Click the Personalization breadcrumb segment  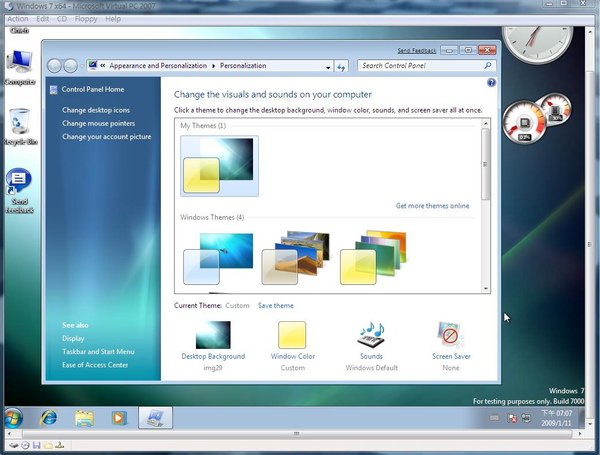(243, 66)
